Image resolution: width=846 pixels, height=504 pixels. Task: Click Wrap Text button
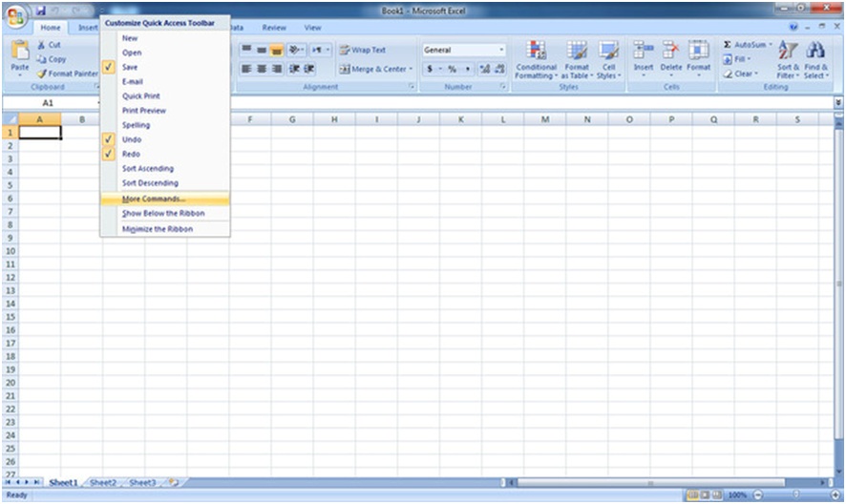coord(363,50)
